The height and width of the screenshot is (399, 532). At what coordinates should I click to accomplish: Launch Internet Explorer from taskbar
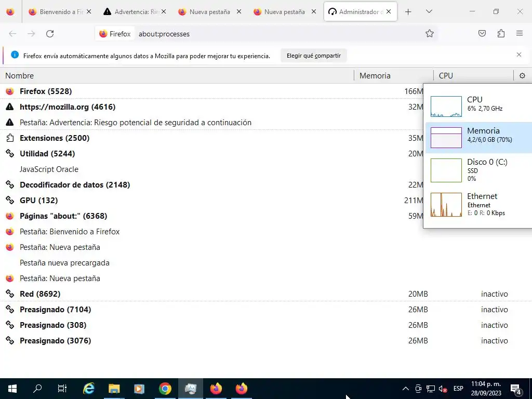(88, 389)
